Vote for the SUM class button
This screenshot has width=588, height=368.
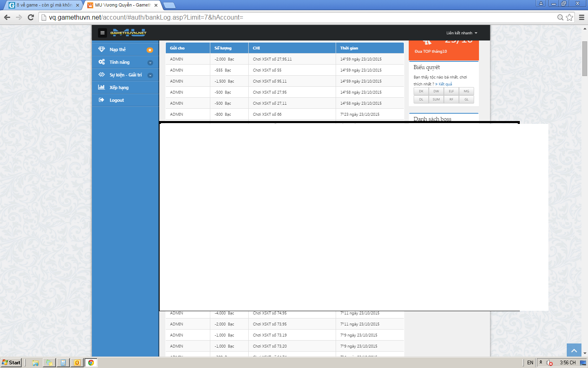click(436, 99)
